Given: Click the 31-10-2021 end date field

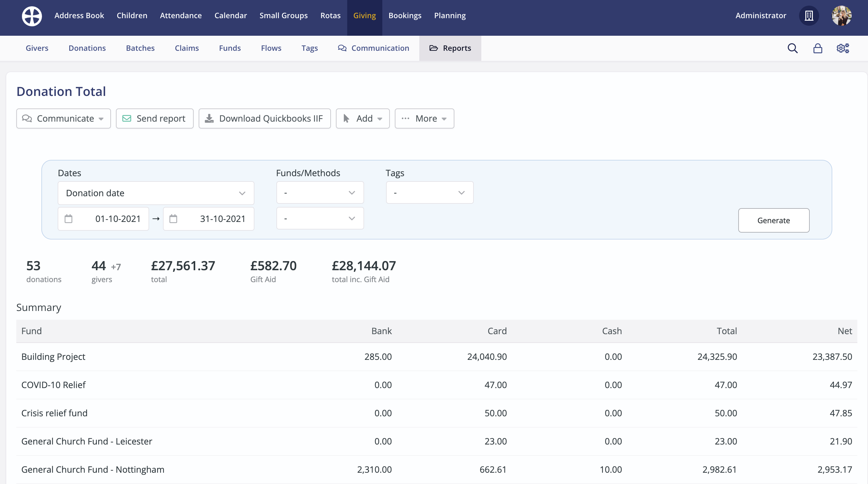Looking at the screenshot, I should [222, 219].
